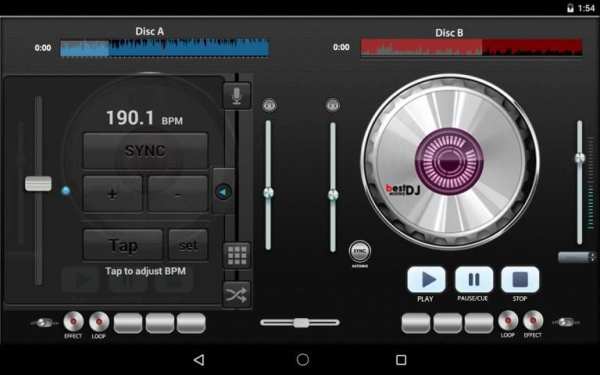Tap the Android recent apps button
Image resolution: width=600 pixels, height=375 pixels.
click(x=401, y=360)
